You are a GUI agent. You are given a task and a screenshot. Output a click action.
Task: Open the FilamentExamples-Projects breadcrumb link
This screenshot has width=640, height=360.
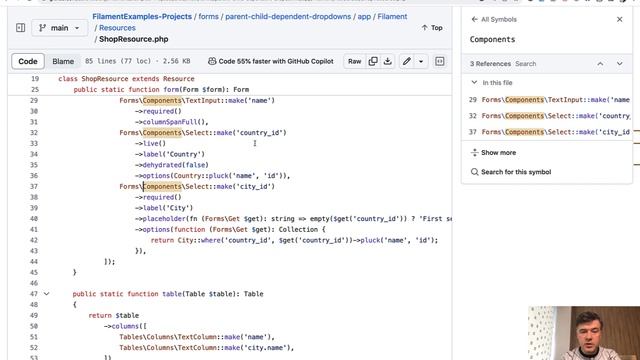142,16
